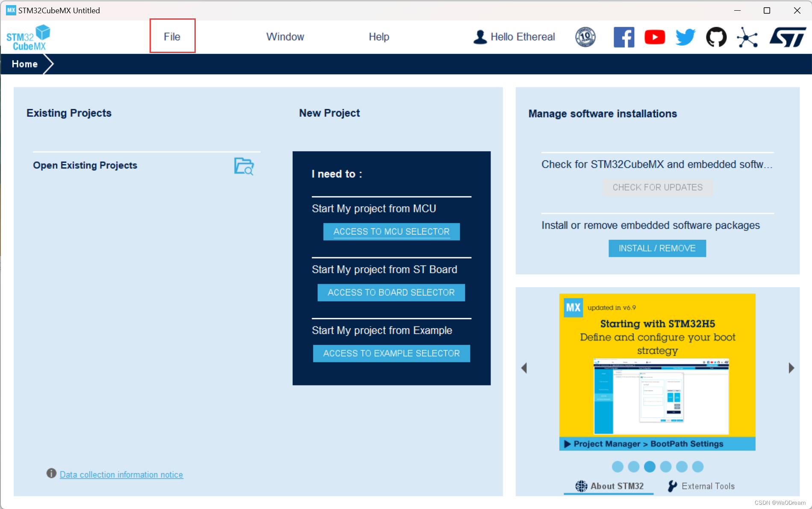Click CHECK FOR UPDATES button
The height and width of the screenshot is (509, 812).
tap(657, 187)
